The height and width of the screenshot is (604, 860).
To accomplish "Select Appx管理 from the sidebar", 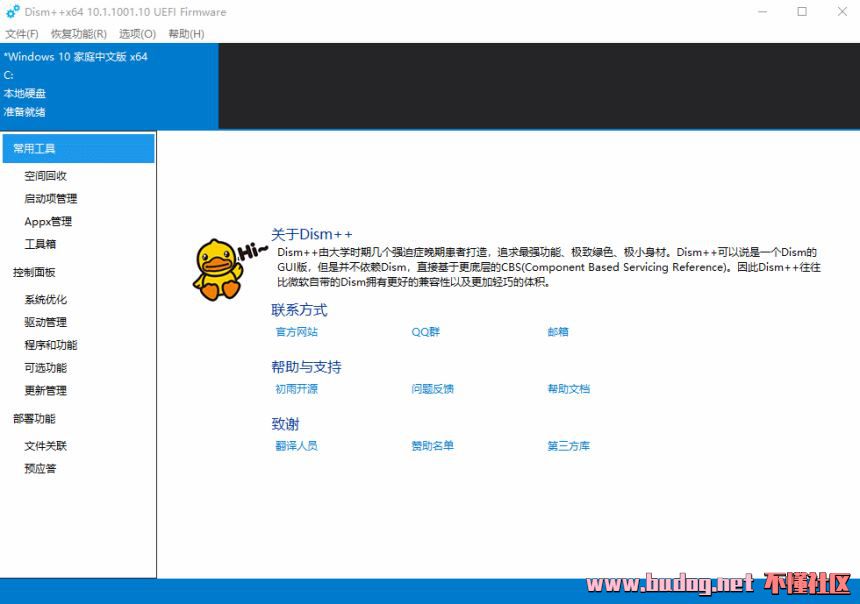I will click(x=48, y=222).
